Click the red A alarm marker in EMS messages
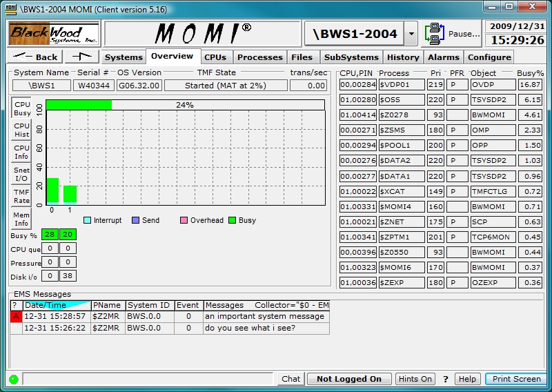552x392 pixels. click(16, 316)
